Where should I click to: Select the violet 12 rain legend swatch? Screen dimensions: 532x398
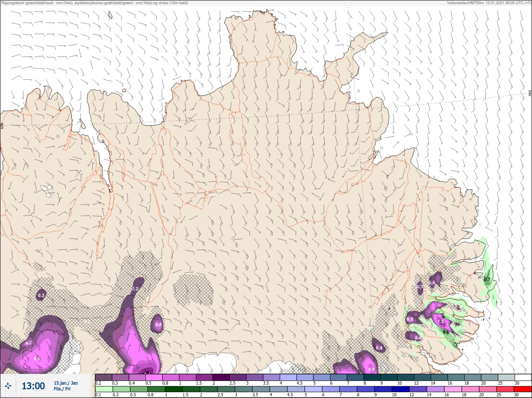point(418,389)
